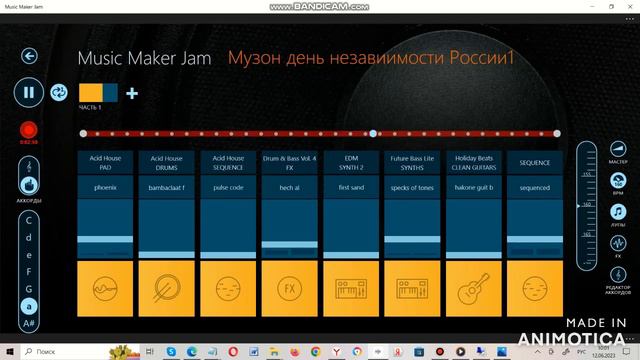Open the FX effects panel
640x360 pixels.
click(x=618, y=244)
